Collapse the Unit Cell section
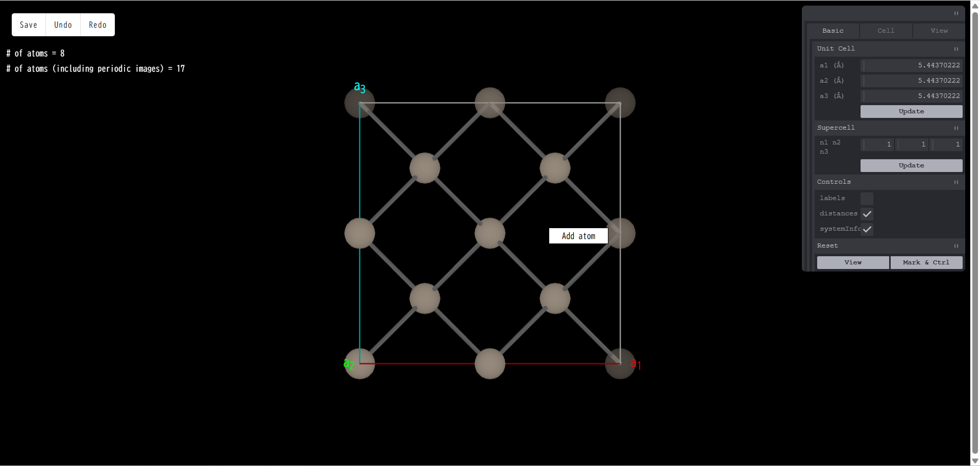 [955, 49]
